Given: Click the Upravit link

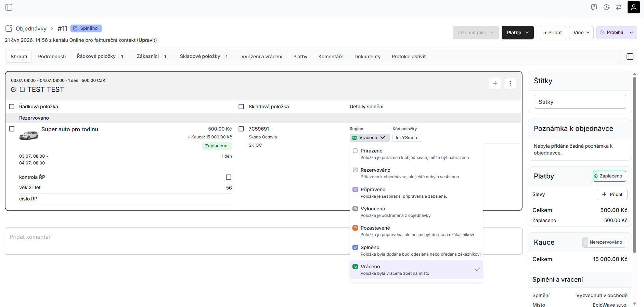Looking at the screenshot, I should [x=147, y=40].
